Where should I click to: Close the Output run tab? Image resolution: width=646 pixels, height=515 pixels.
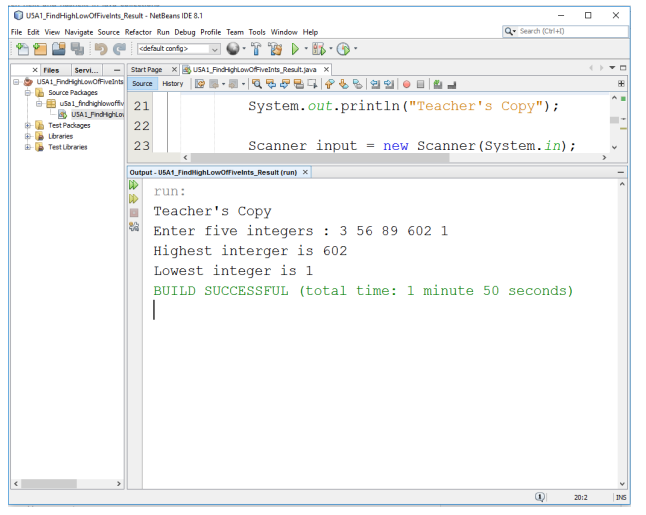coord(305,172)
